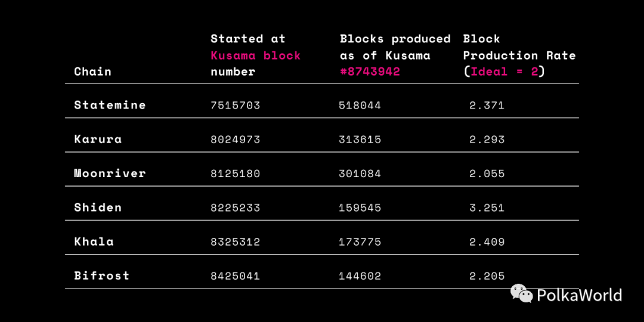Click Bifrost blocks produced 144602
Image resolution: width=644 pixels, height=322 pixels.
point(360,276)
